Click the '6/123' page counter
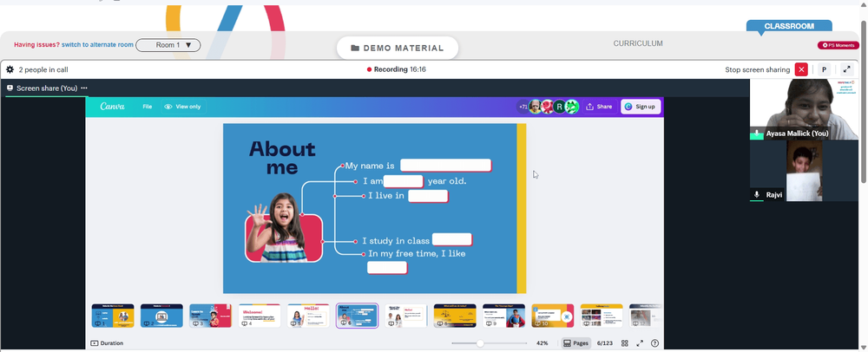 click(604, 343)
